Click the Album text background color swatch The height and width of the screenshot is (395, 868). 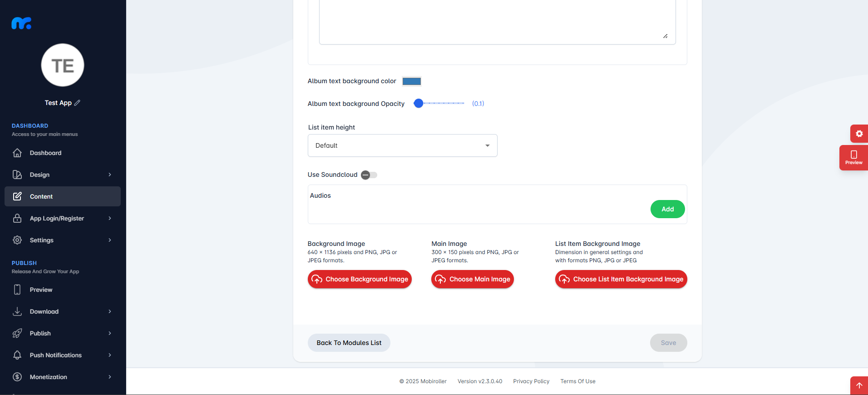(412, 81)
